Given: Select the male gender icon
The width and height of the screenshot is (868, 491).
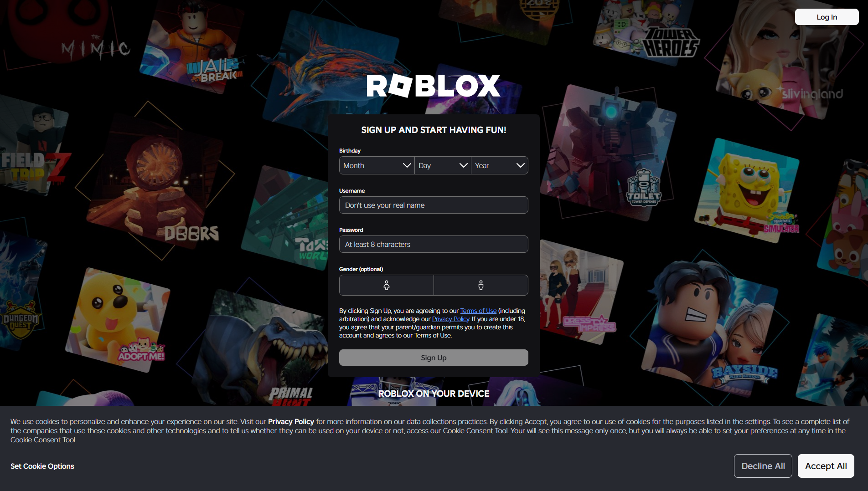Looking at the screenshot, I should [x=481, y=285].
